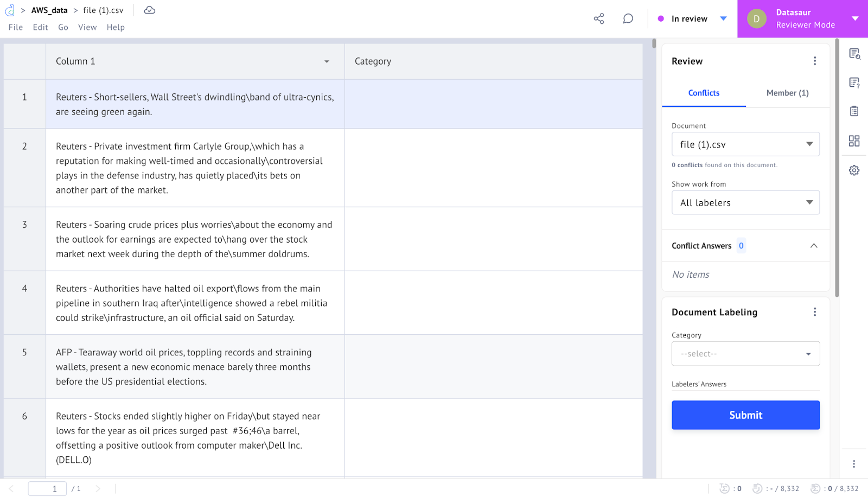This screenshot has width=868, height=497.
Task: Switch to the Member (1) tab
Action: (787, 93)
